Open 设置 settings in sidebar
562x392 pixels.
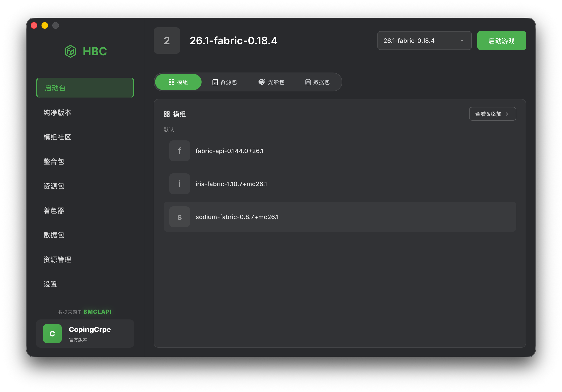pyautogui.click(x=50, y=284)
